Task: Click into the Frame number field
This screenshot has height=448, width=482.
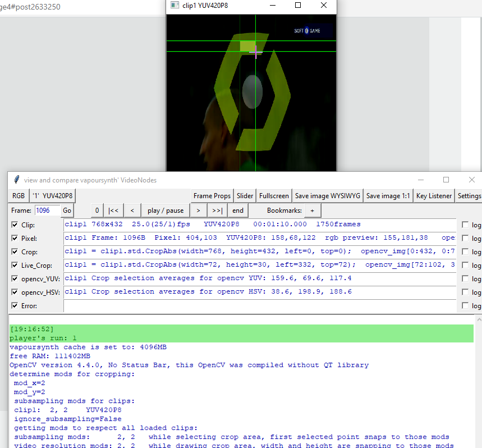Action: [47, 211]
